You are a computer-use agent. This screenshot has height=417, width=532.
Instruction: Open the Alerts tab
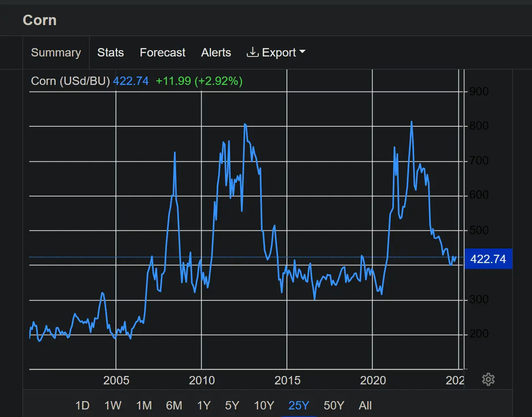coord(216,52)
